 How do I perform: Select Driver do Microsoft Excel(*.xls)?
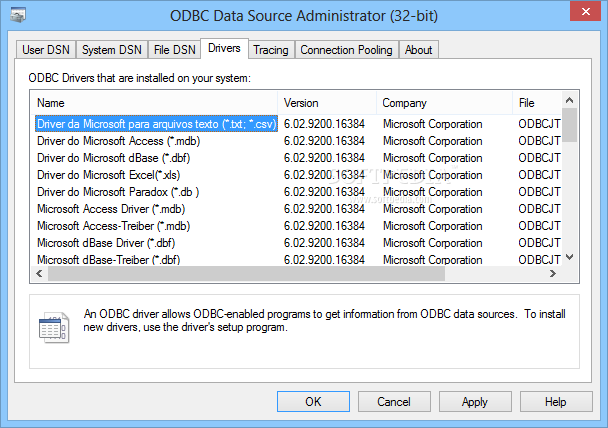click(x=109, y=175)
